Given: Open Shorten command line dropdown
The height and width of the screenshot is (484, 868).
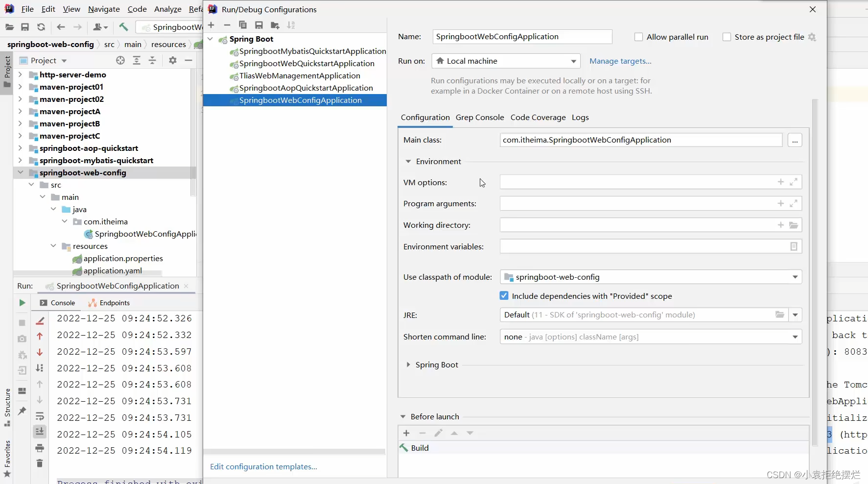Looking at the screenshot, I should tap(651, 337).
